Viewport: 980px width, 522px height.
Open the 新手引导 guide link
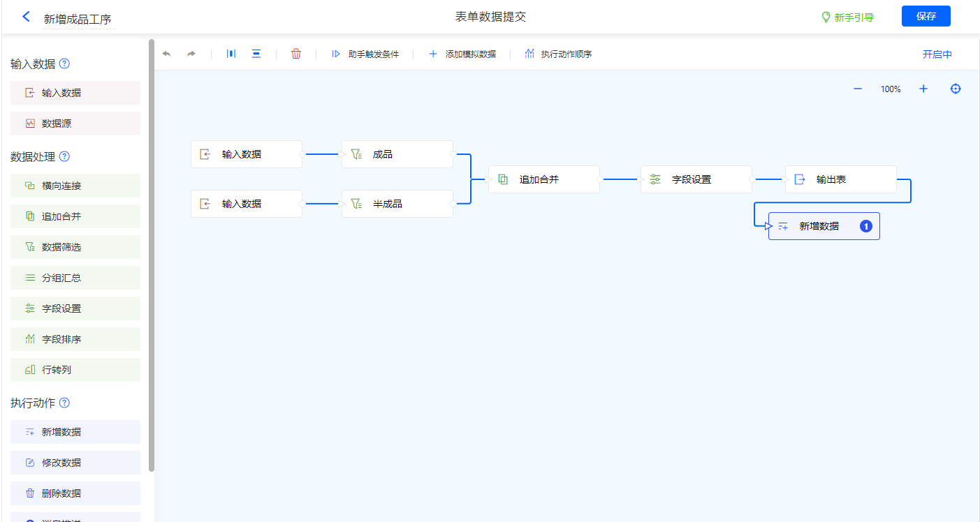[847, 17]
